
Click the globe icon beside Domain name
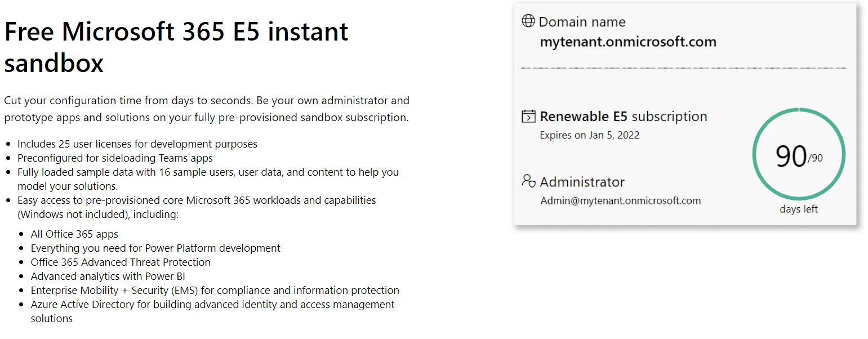[x=528, y=21]
